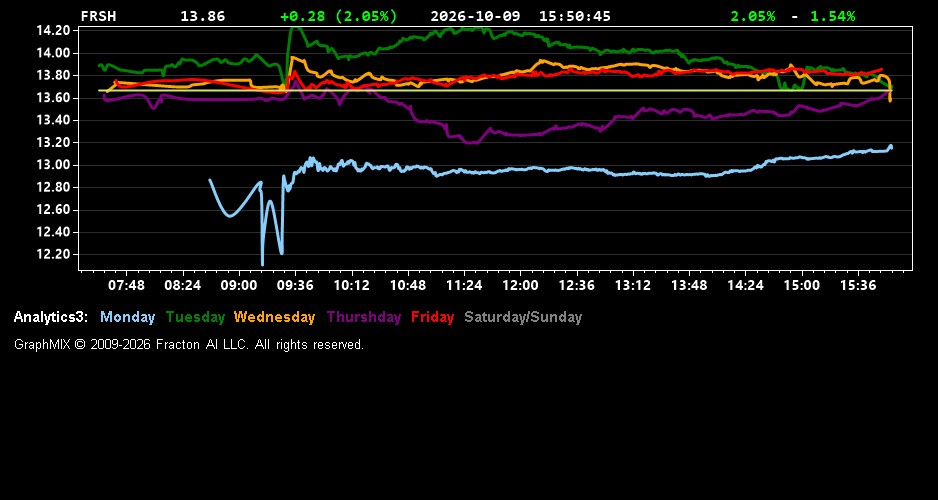Select the Saturday/Sunday legend label

point(523,318)
